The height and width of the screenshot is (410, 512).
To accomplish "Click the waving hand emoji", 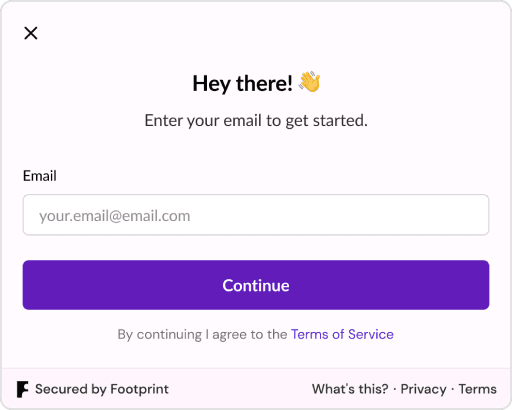I will click(x=310, y=82).
